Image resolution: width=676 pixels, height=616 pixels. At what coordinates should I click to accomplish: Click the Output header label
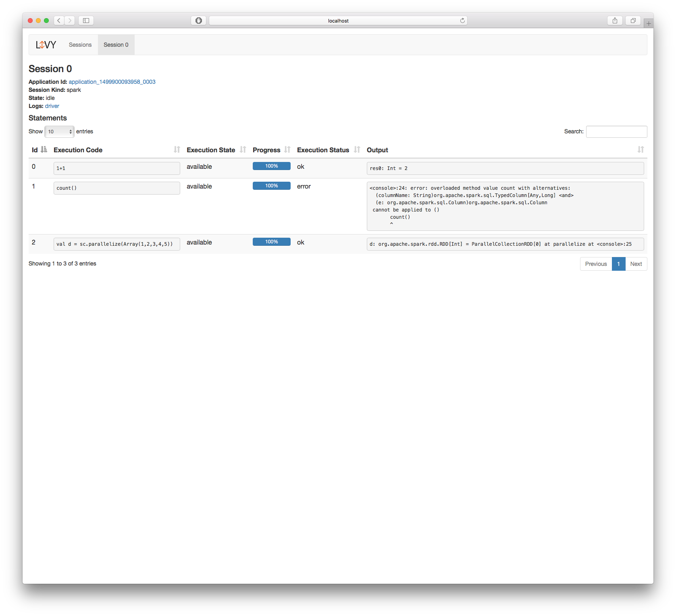point(377,150)
